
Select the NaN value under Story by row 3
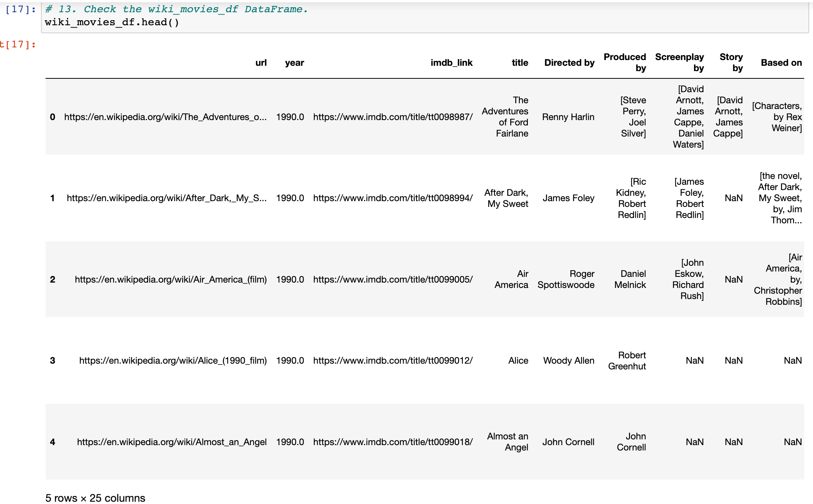(733, 360)
